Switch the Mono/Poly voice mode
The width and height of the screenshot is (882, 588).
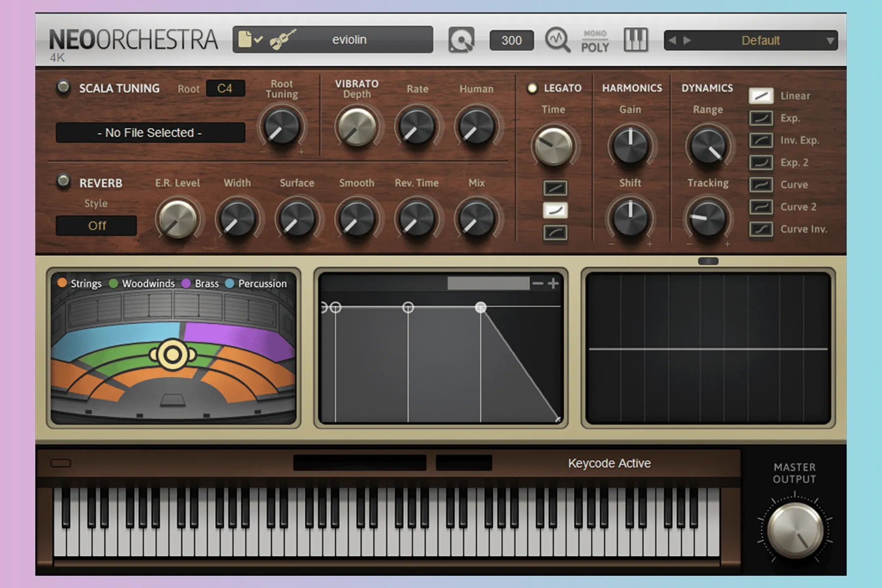pyautogui.click(x=595, y=41)
